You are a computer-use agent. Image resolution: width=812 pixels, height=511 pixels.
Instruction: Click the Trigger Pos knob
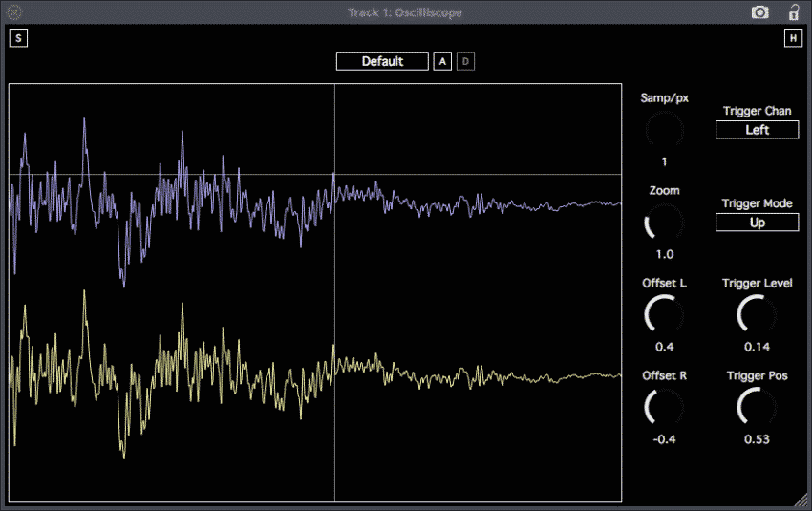[757, 408]
